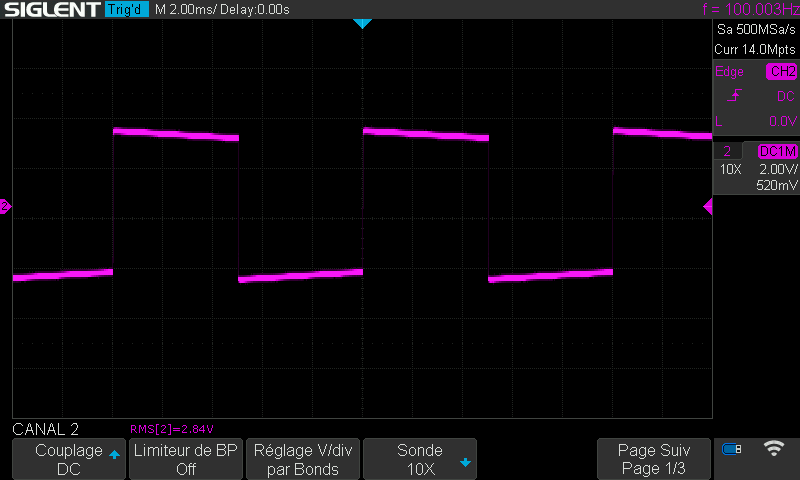Image resolution: width=800 pixels, height=480 pixels.
Task: Click the blue up arrow on Couplage
Action: point(114,454)
